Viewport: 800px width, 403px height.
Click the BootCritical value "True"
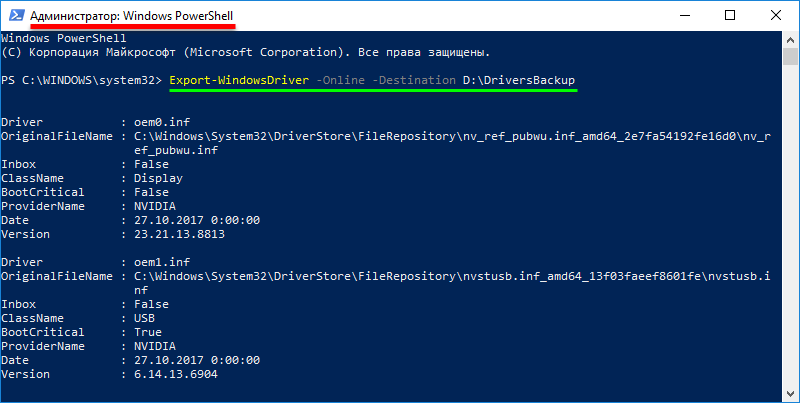(x=149, y=332)
